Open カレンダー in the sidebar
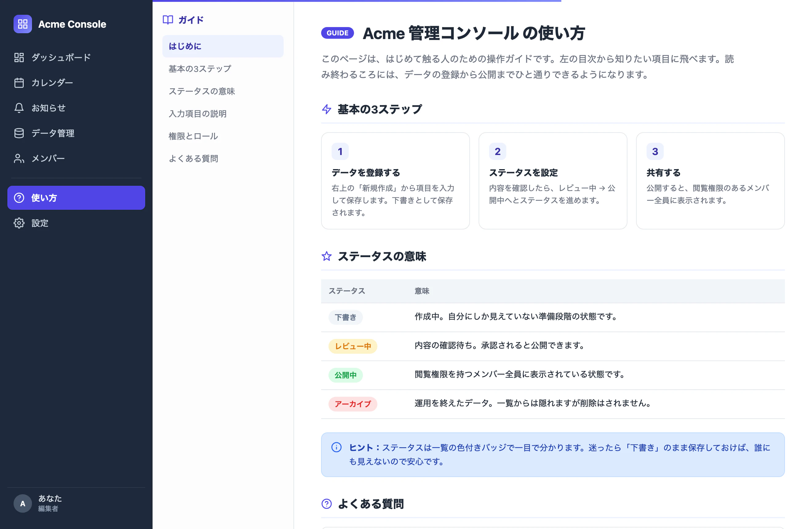The width and height of the screenshot is (812, 529). (76, 82)
